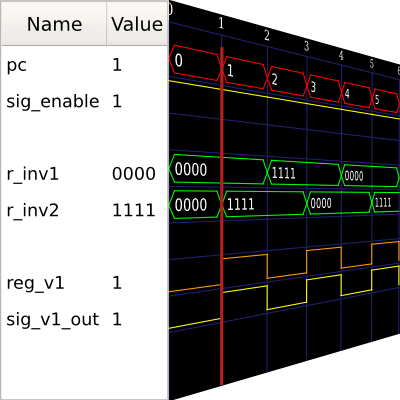
Task: Click pc bus segment showing 0
Action: point(196,63)
